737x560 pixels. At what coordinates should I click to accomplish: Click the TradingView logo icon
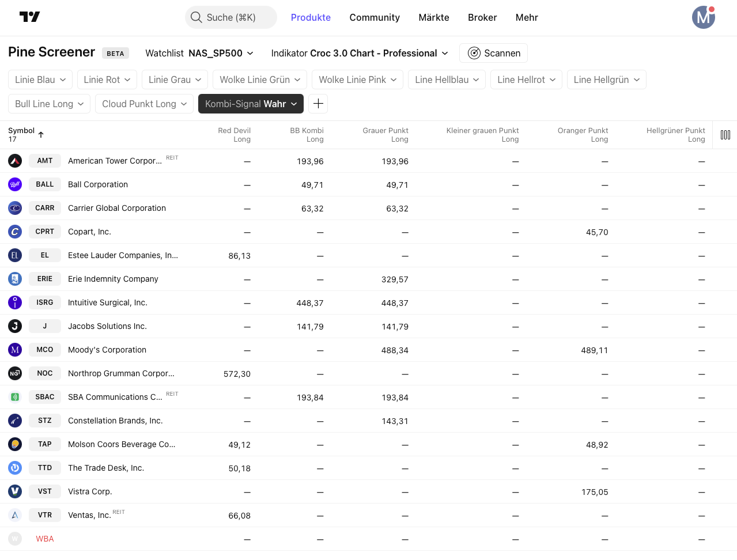29,17
